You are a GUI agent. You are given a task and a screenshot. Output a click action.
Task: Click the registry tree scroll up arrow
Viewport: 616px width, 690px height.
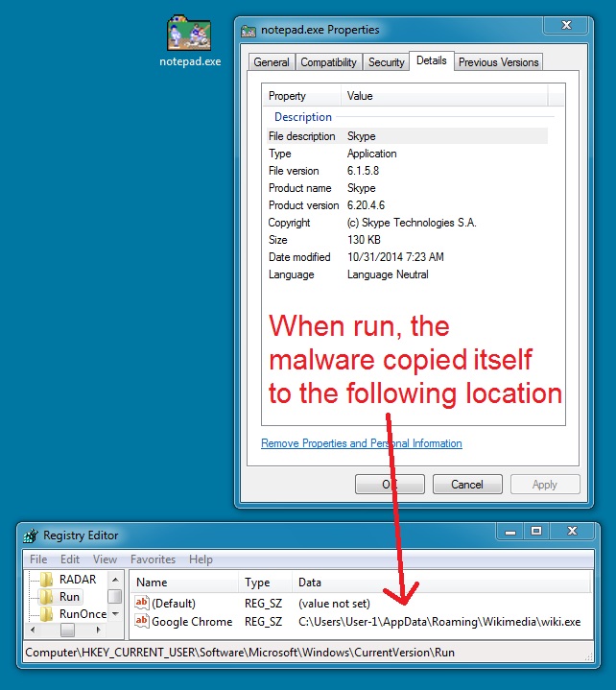pyautogui.click(x=115, y=579)
